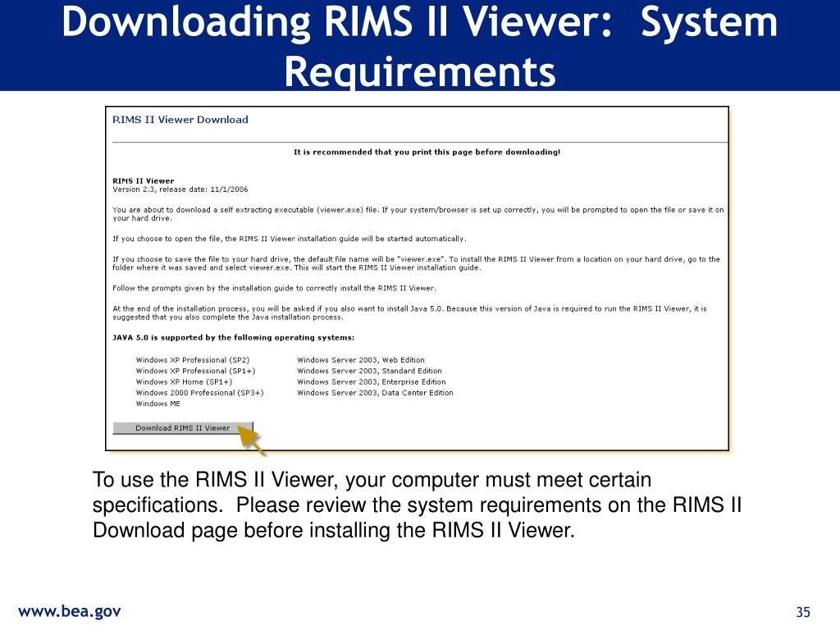Viewport: 840px width, 630px height.
Task: Click 'If you choose to save the file' paragraph
Action: (416, 263)
